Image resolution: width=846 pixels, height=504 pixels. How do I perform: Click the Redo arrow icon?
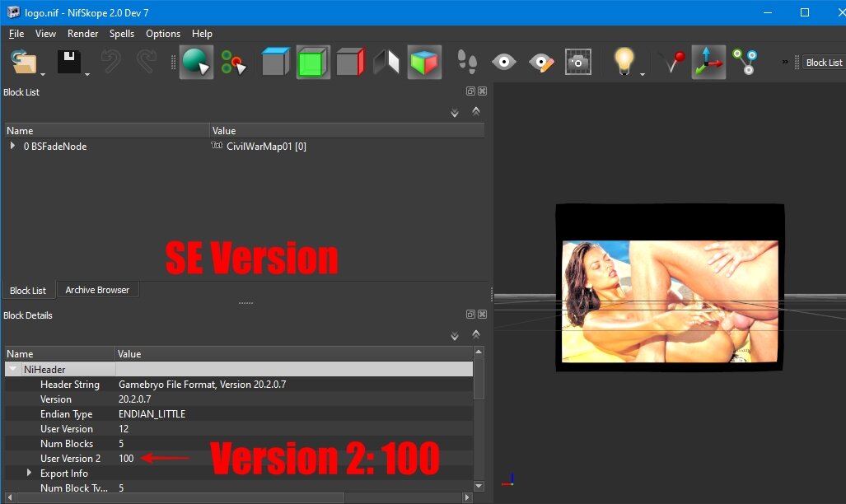coord(146,62)
